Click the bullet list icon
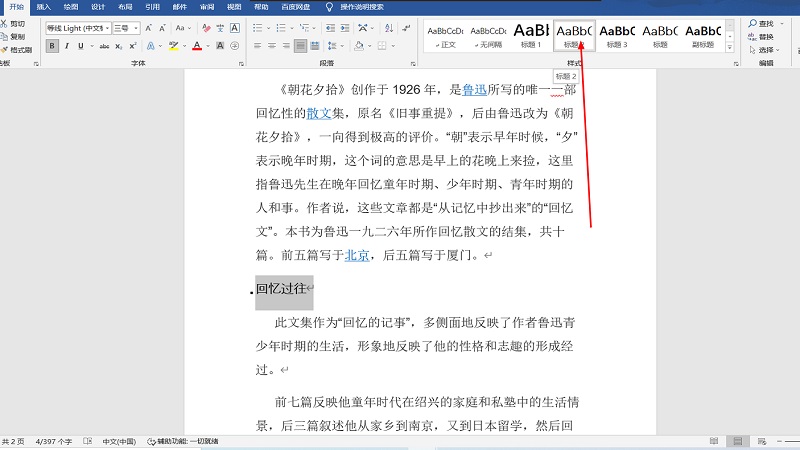Viewport: 800px width, 450px height. [256, 28]
